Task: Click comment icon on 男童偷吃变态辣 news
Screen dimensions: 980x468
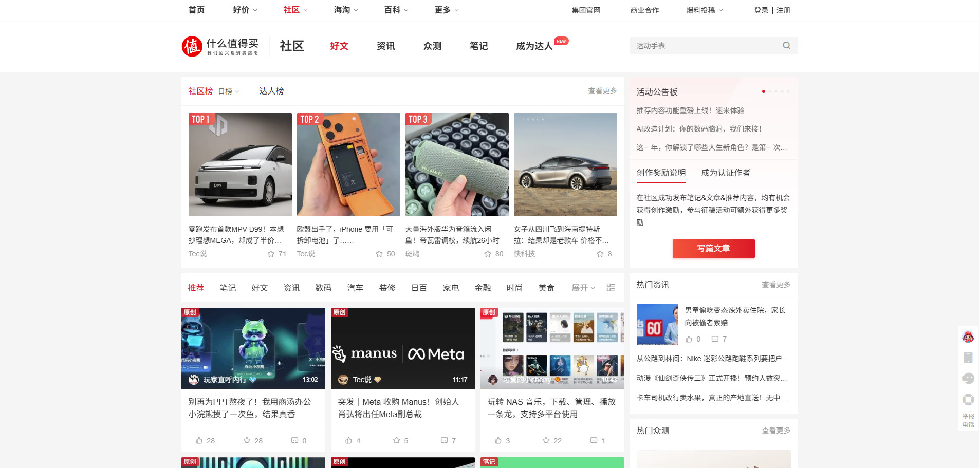Action: point(714,339)
